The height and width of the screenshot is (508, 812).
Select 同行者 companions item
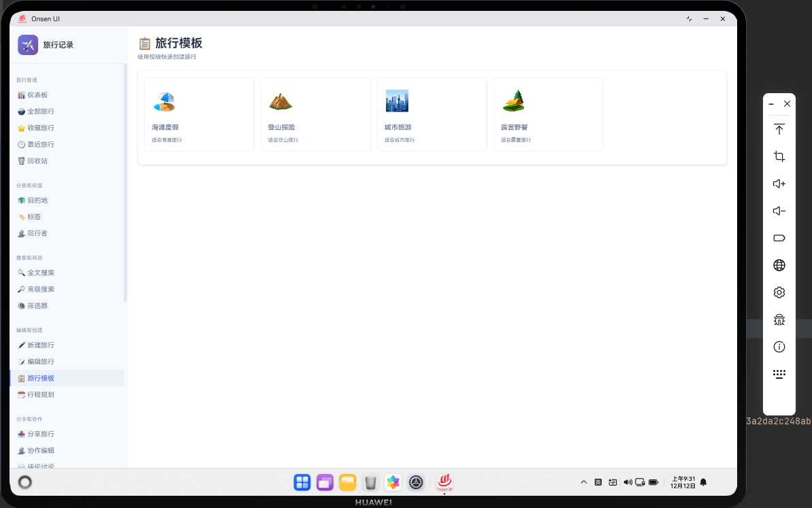coord(67,233)
